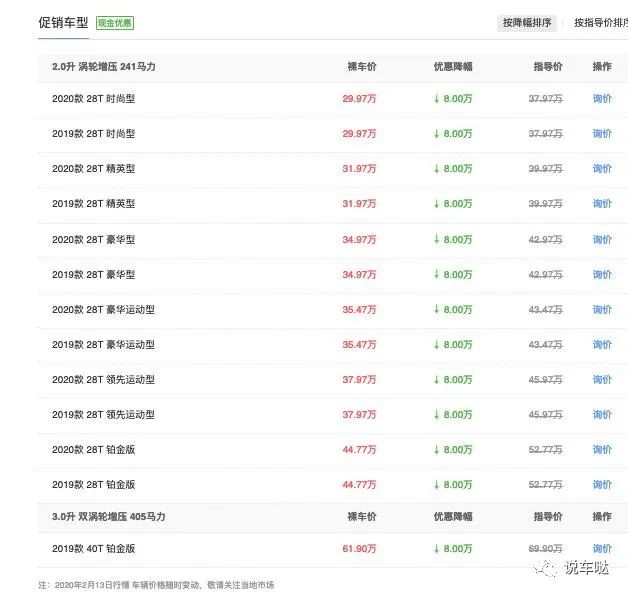
Task: Click 8.00万 discount in 2019款 40T 铂金版 row
Action: [453, 549]
